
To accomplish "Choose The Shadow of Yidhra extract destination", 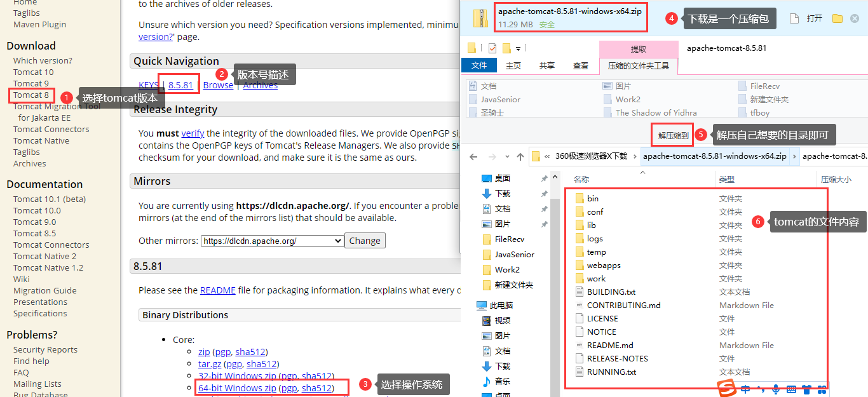I will point(650,112).
